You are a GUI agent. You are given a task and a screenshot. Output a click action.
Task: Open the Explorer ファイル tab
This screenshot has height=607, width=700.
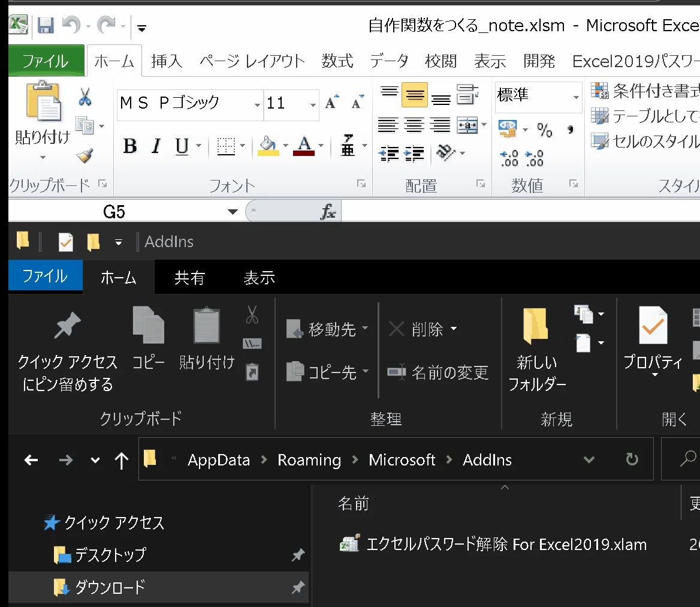[x=45, y=276]
